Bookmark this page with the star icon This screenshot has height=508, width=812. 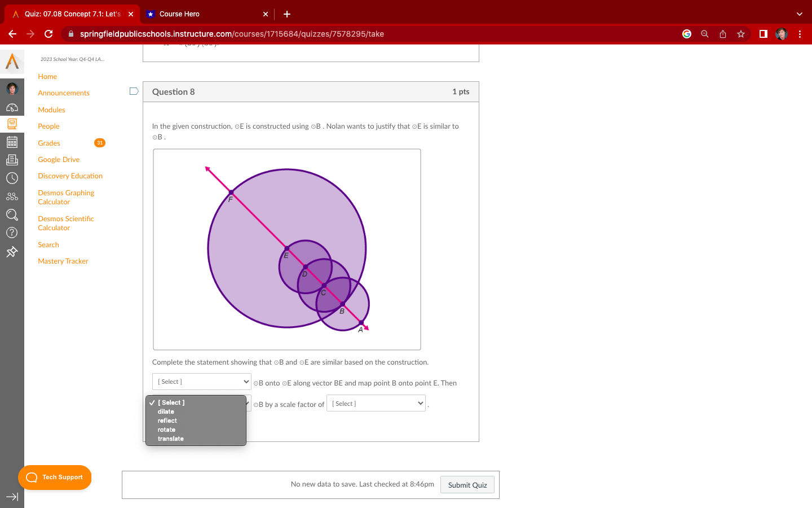pos(741,34)
